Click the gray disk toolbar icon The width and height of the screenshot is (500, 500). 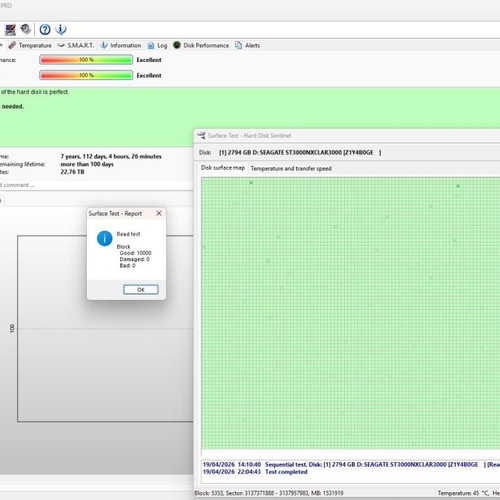click(x=26, y=29)
